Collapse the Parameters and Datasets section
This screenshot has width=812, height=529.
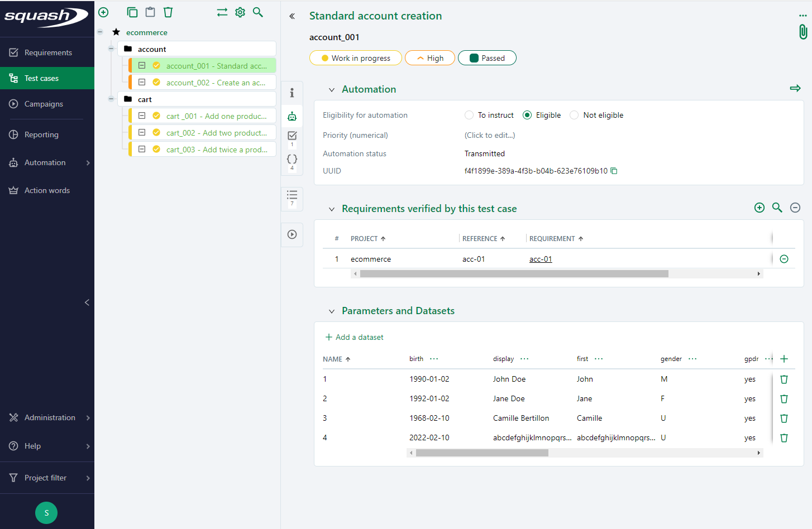point(332,311)
